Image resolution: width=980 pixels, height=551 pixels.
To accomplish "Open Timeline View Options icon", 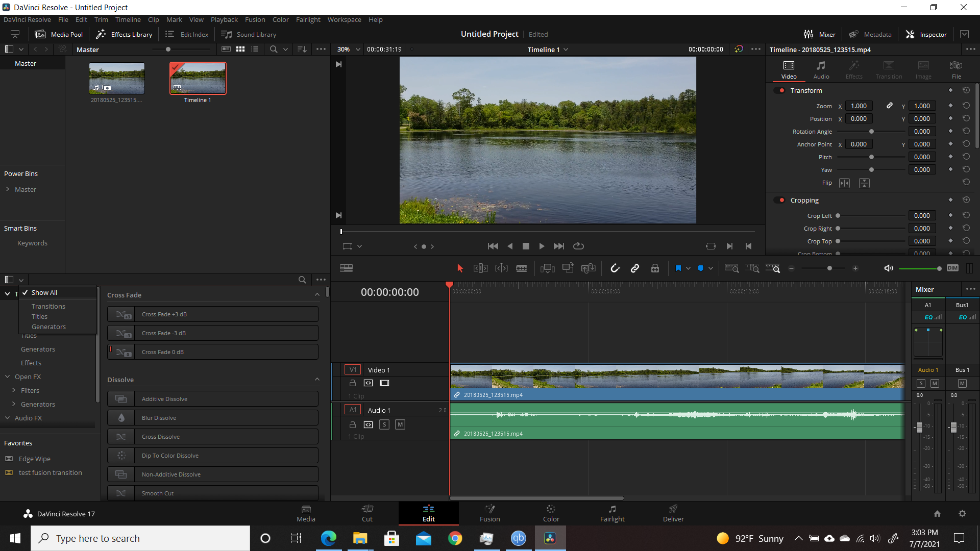I will [x=346, y=268].
